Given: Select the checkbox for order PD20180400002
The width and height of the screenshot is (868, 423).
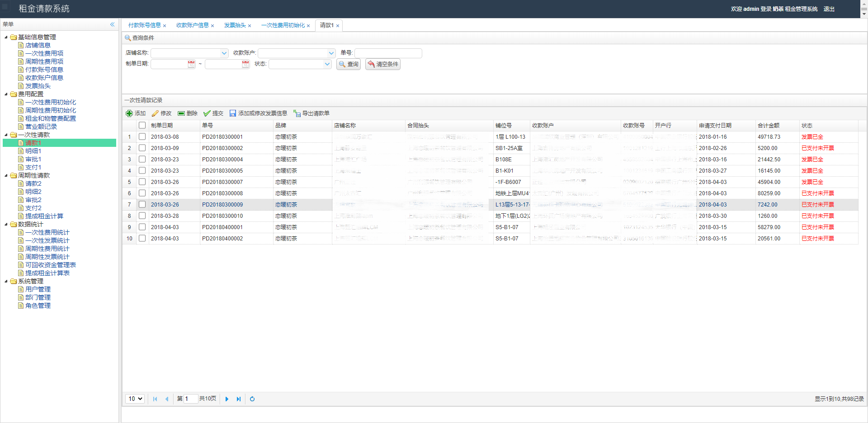Looking at the screenshot, I should click(x=142, y=238).
